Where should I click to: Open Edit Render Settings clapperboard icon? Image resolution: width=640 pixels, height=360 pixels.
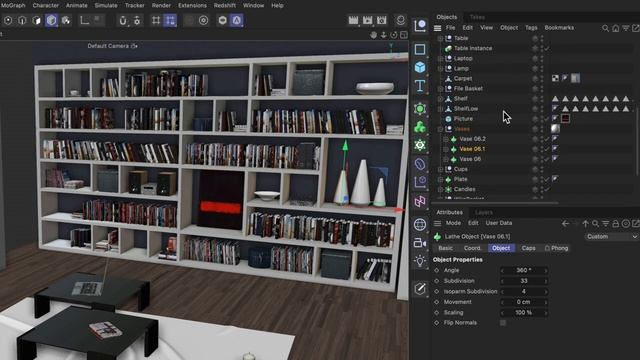pos(382,20)
